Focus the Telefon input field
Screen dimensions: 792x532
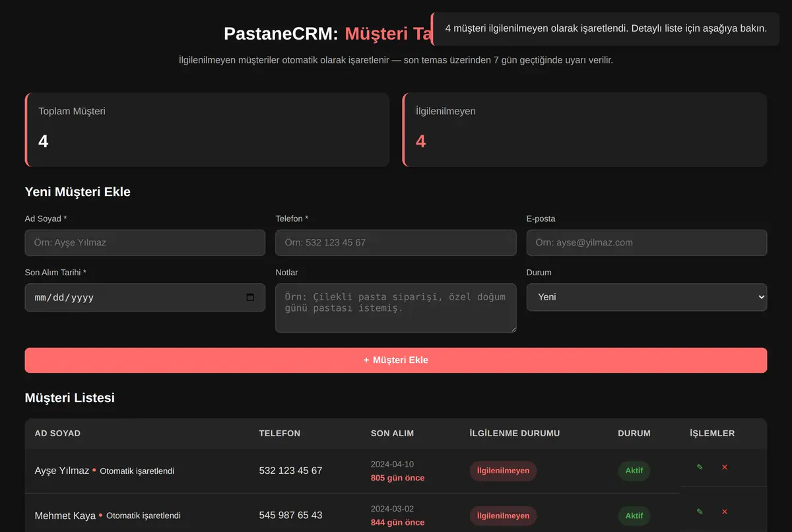396,242
